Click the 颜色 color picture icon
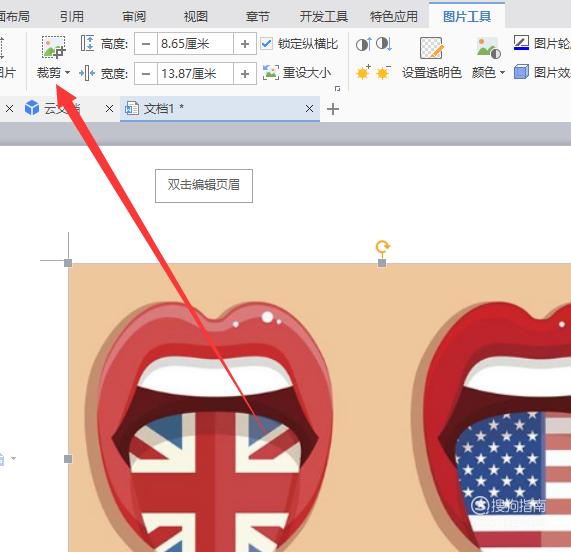The image size is (571, 552). click(x=488, y=48)
